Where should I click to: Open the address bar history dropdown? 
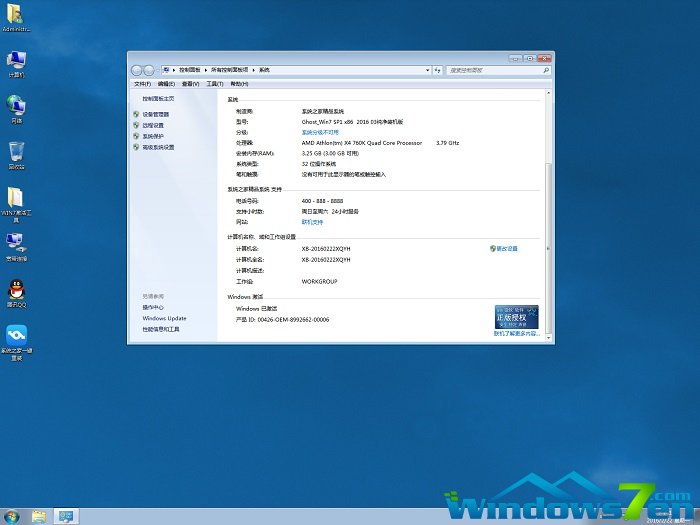tap(427, 70)
